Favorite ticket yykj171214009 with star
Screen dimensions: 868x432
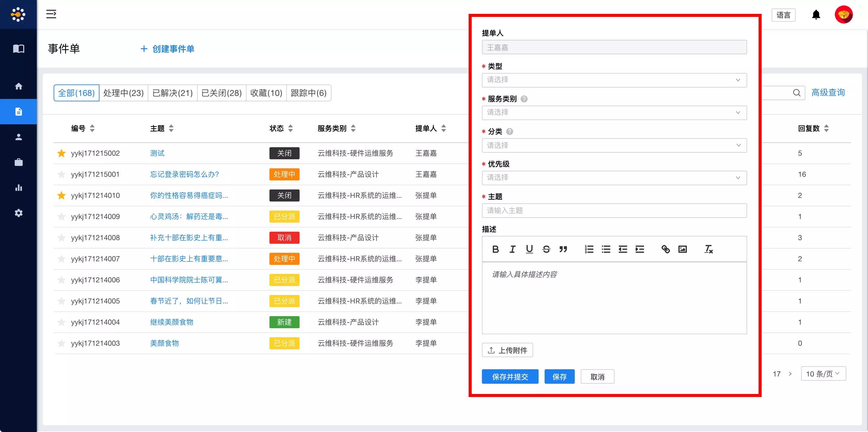pos(61,217)
